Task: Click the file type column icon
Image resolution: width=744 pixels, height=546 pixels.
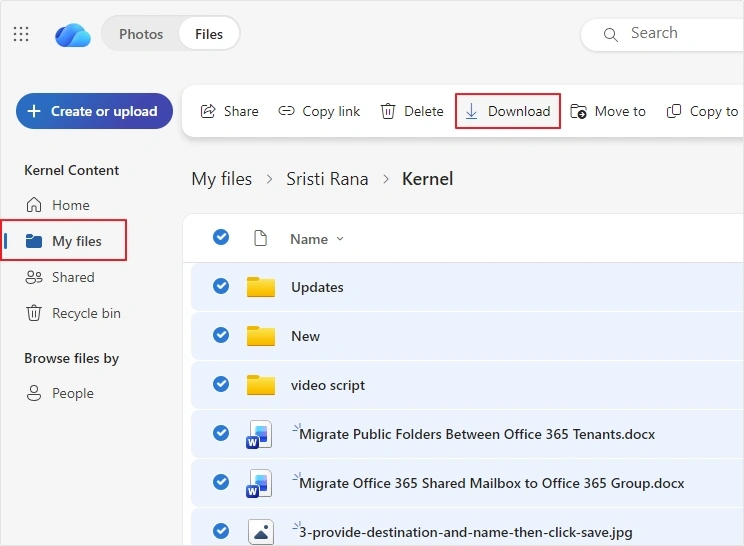Action: click(260, 238)
